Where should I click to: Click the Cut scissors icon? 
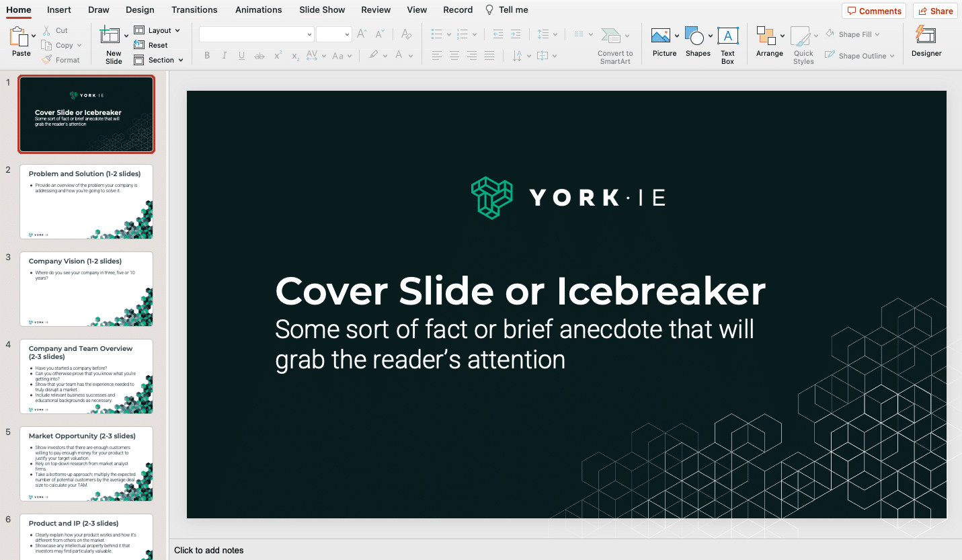[46, 30]
